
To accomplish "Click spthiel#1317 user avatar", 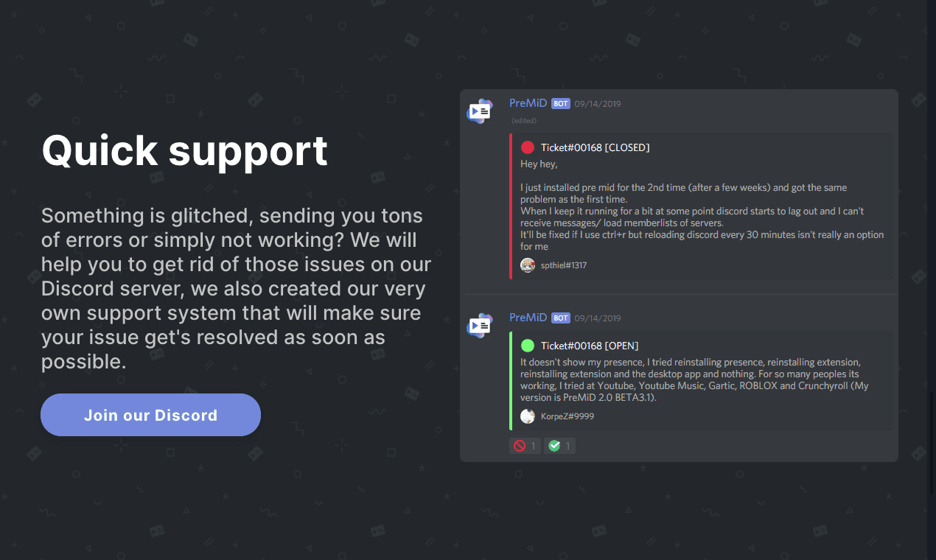I will (x=528, y=265).
